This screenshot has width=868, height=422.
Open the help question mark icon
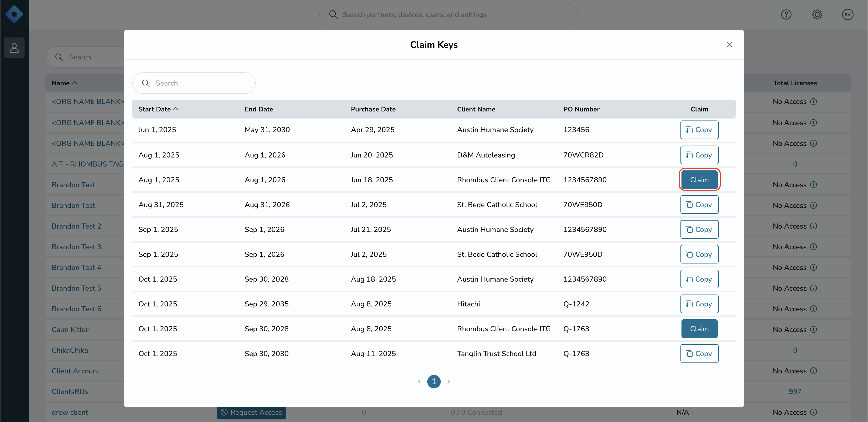(786, 14)
